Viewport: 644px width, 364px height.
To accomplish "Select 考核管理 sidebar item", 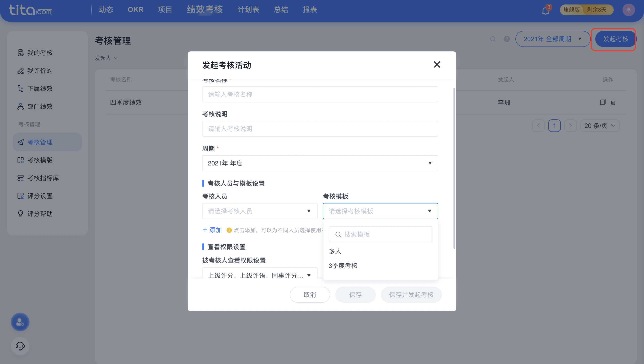I will point(47,142).
